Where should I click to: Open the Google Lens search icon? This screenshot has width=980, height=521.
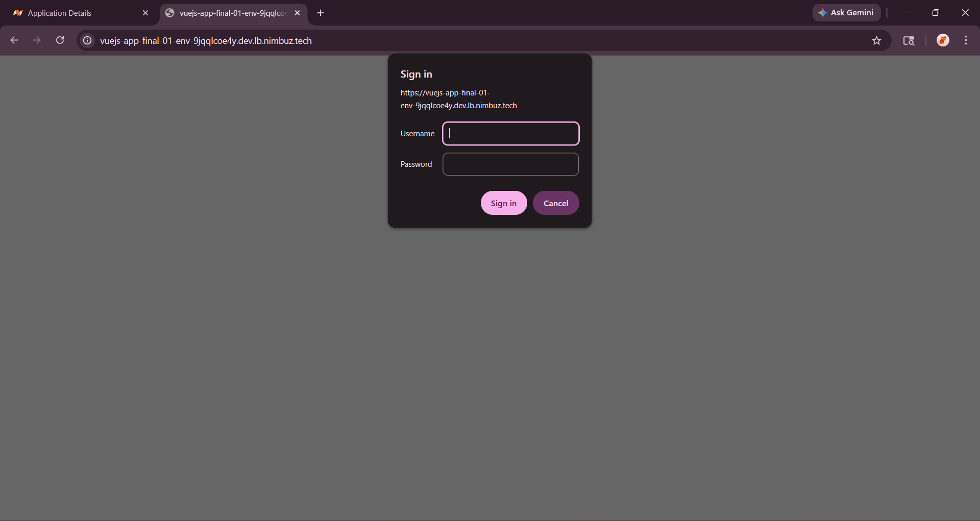909,40
